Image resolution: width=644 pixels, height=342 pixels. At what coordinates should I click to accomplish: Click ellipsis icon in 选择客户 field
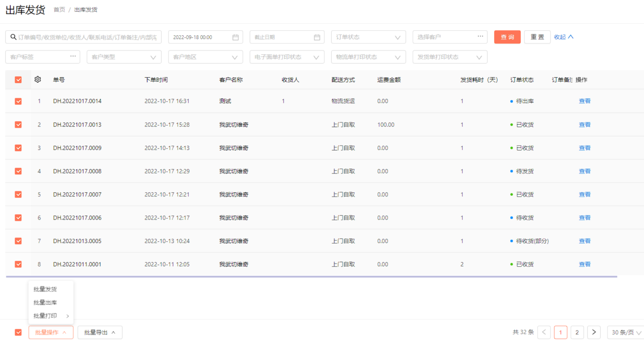480,36
